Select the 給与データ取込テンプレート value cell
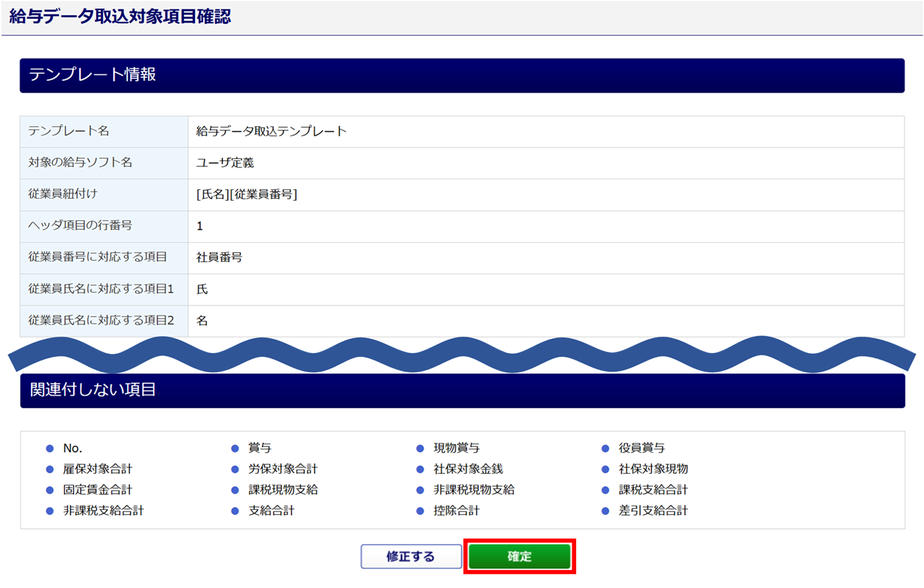Image resolution: width=924 pixels, height=588 pixels. 271,131
